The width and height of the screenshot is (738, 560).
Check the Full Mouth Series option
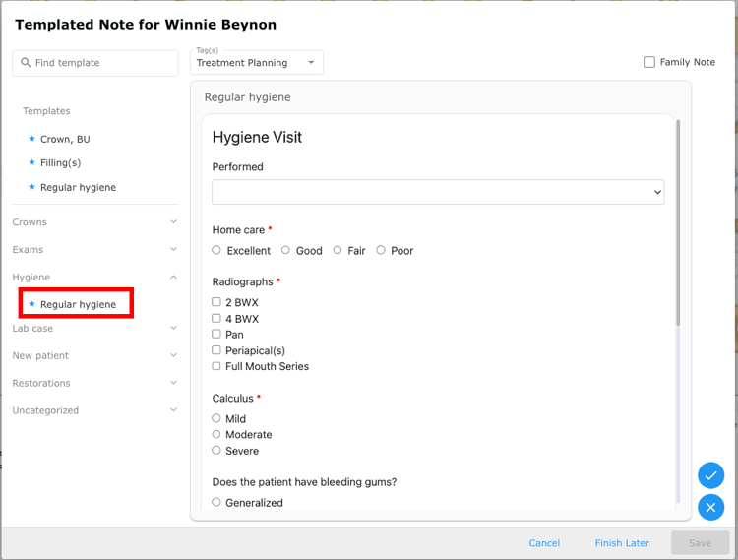pos(216,366)
